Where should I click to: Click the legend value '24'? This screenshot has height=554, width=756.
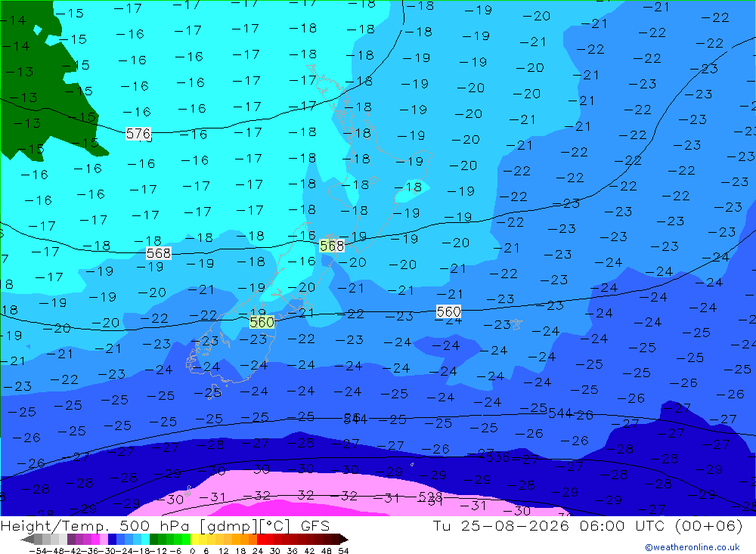tap(258, 551)
